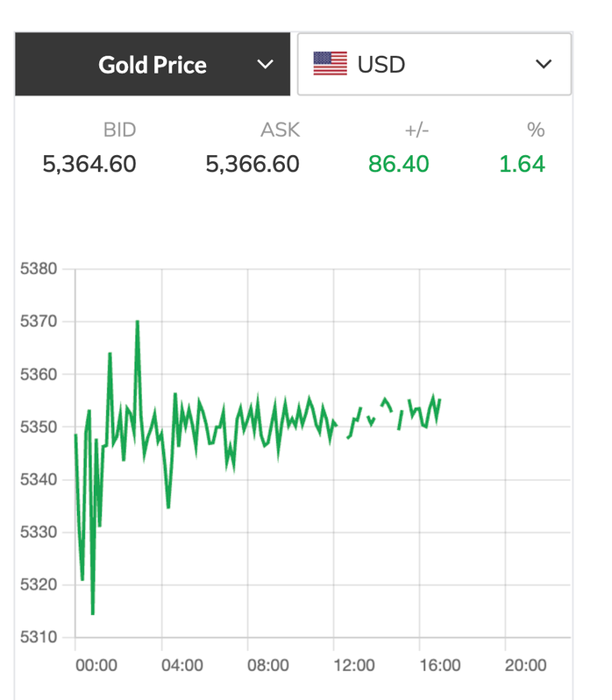Click the chart's highest spike near 5370
Viewport: 612px width, 700px height.
(x=138, y=322)
